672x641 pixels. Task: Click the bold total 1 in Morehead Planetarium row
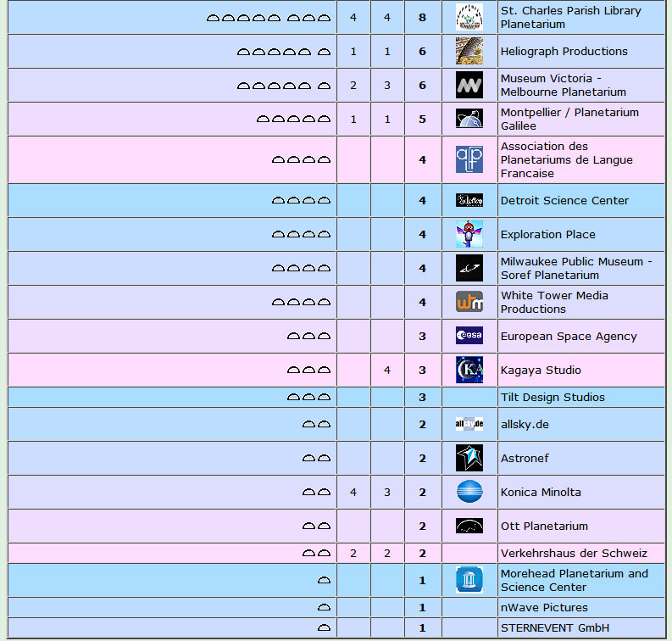click(x=423, y=581)
